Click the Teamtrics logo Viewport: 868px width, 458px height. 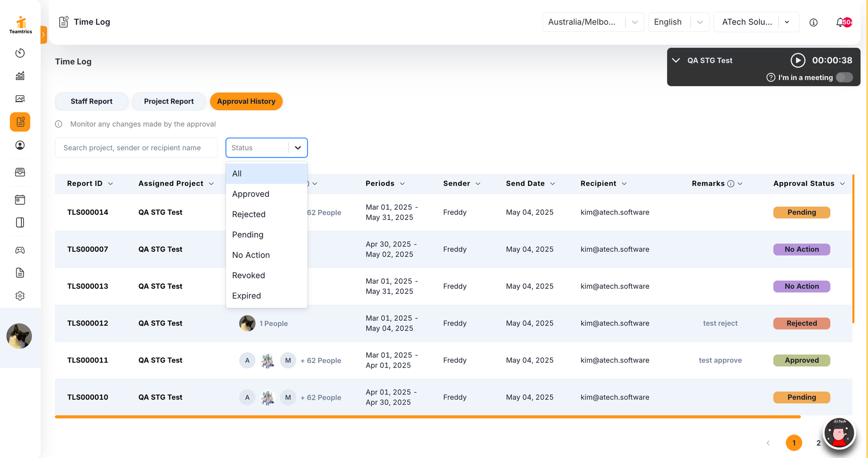(x=21, y=25)
